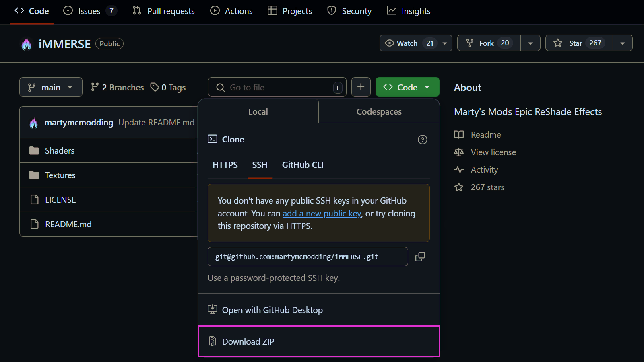
Task: Expand the Star lists dropdown arrow
Action: click(x=623, y=43)
